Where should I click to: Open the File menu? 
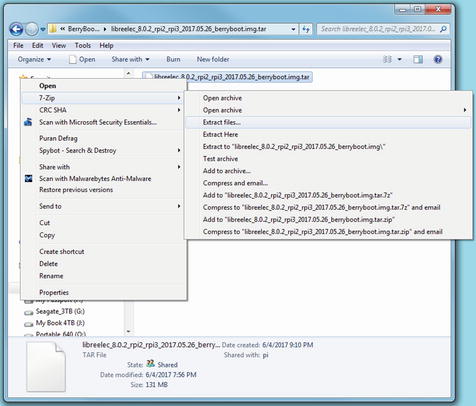[x=18, y=45]
